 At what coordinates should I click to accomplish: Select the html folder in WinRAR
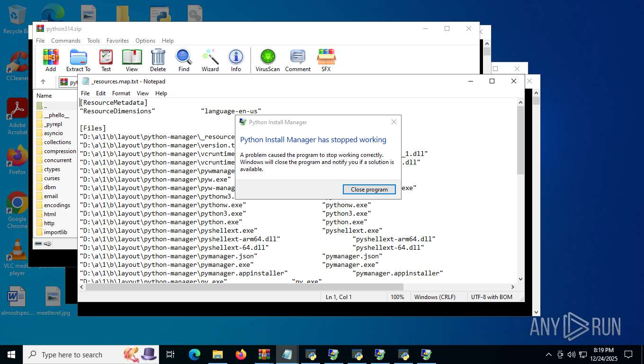[x=50, y=214]
